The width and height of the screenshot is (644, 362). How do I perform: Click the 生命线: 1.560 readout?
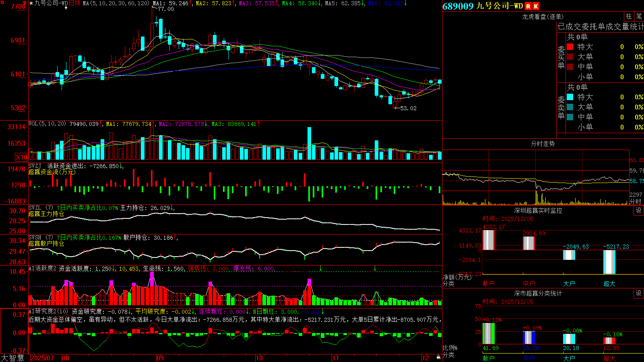(x=164, y=269)
